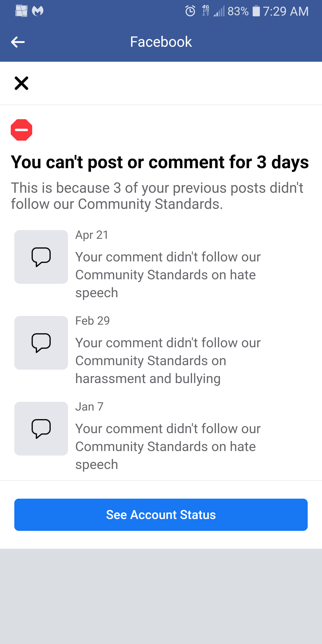Tap the McAfee notification icon in status bar
This screenshot has height=644, width=322.
tap(38, 11)
